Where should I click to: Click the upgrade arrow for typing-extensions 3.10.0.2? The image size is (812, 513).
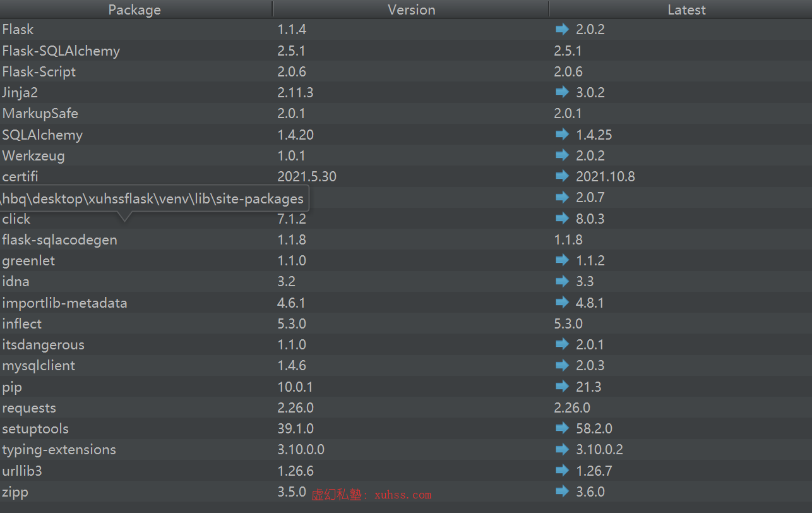point(562,449)
